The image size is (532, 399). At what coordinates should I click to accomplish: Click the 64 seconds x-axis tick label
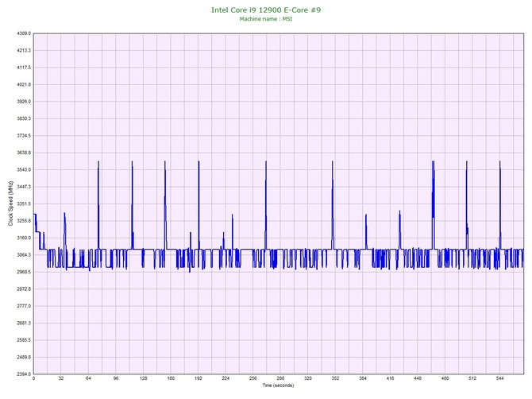pos(89,378)
